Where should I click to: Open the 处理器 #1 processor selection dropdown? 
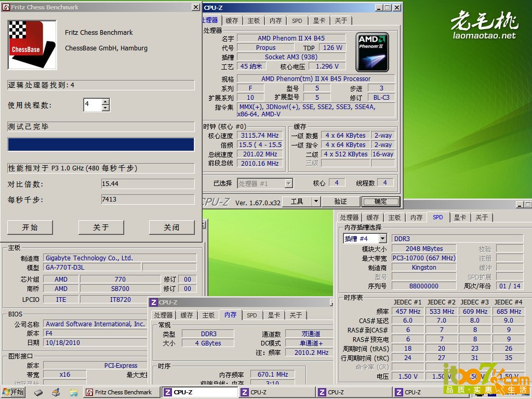click(265, 183)
